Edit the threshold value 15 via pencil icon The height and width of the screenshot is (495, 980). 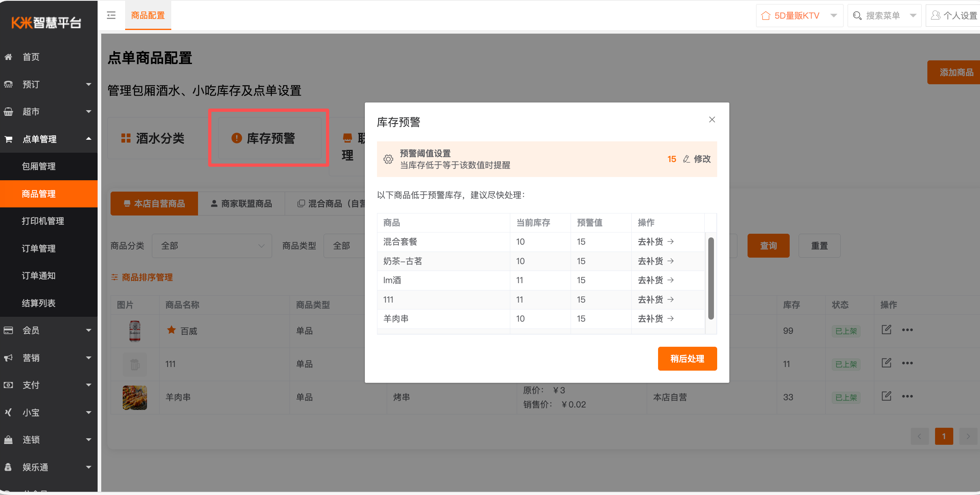(686, 159)
